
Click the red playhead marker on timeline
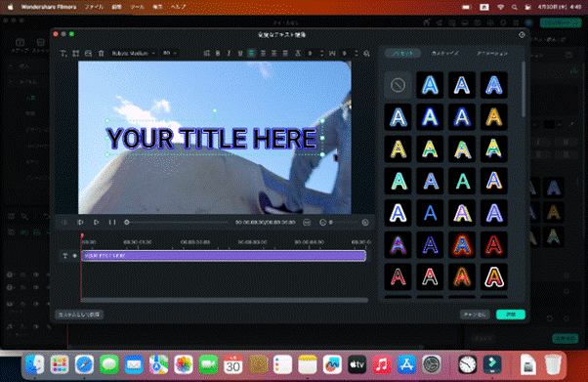tap(82, 236)
